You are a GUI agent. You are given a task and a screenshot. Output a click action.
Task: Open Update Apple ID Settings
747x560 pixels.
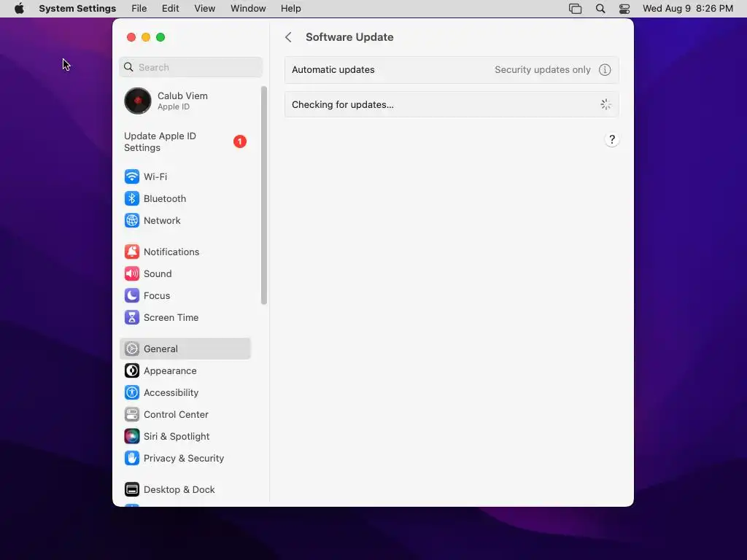(185, 142)
